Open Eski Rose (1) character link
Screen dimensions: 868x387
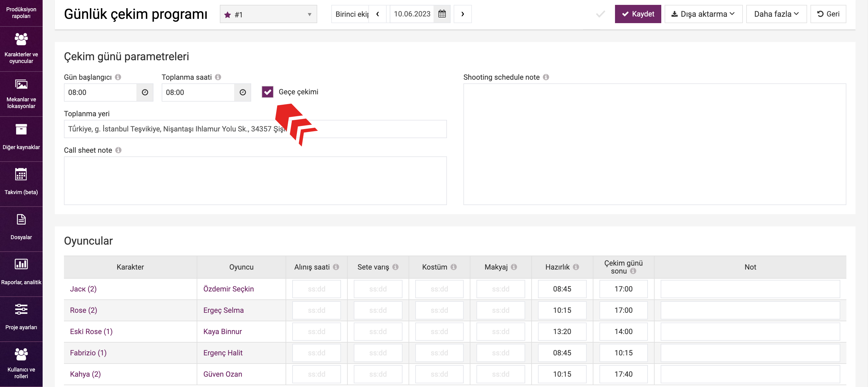(x=91, y=331)
